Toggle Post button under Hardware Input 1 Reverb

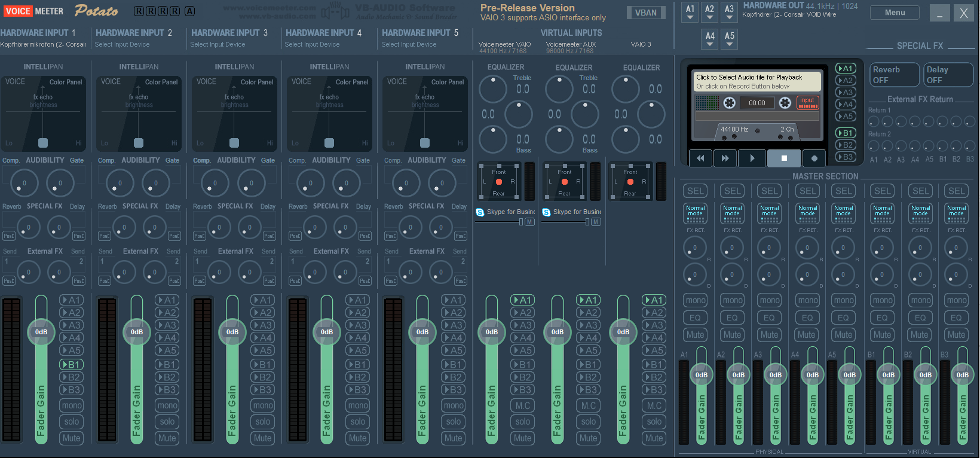click(x=8, y=236)
